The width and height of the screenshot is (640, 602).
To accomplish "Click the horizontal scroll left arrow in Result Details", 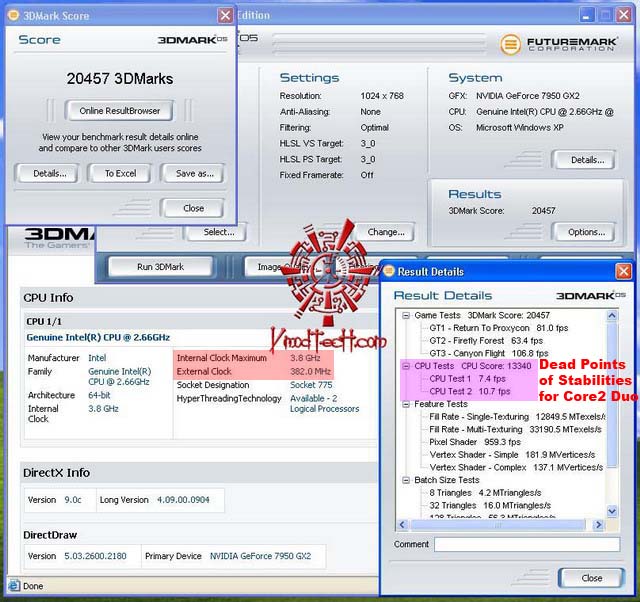I will (x=402, y=524).
